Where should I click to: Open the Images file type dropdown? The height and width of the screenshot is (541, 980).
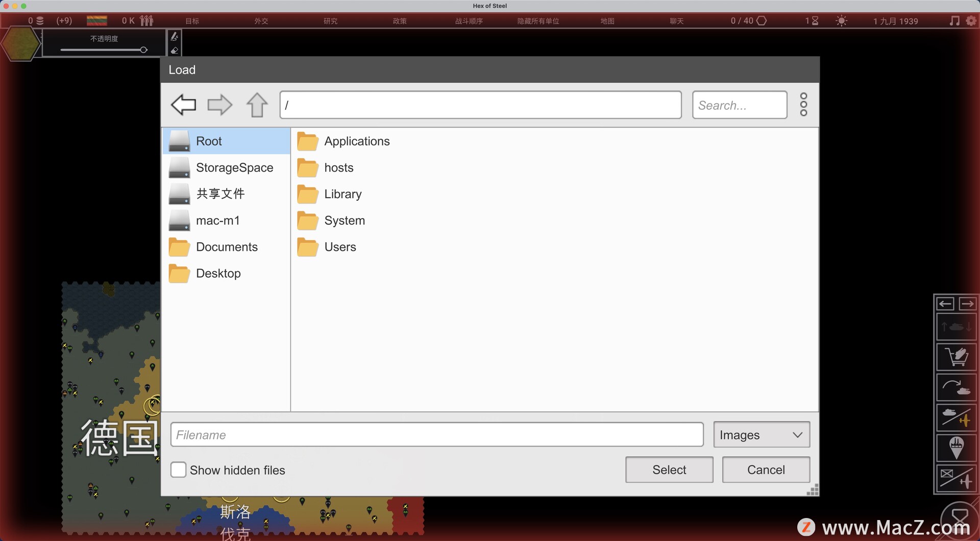coord(762,435)
